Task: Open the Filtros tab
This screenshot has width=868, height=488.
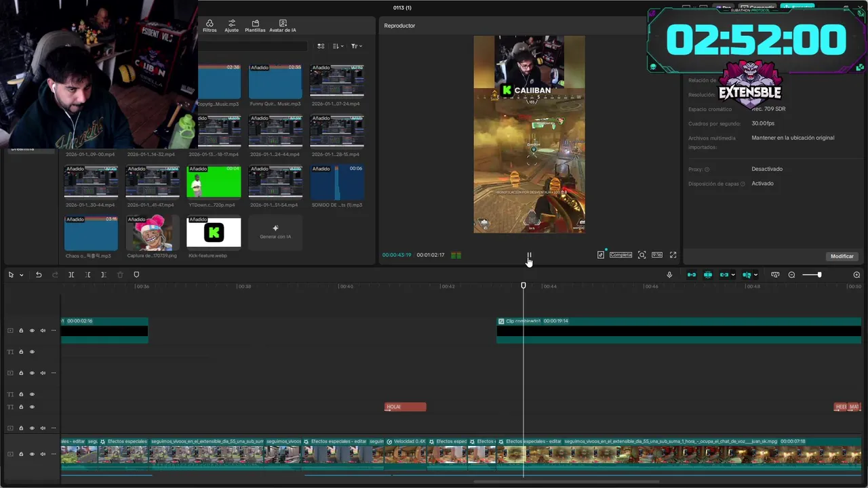Action: coord(210,26)
